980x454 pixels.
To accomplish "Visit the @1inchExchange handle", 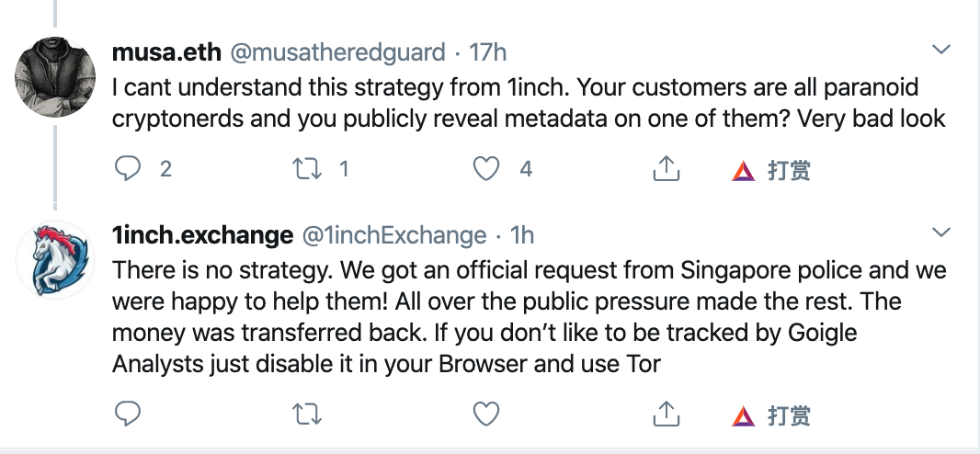I will point(395,234).
